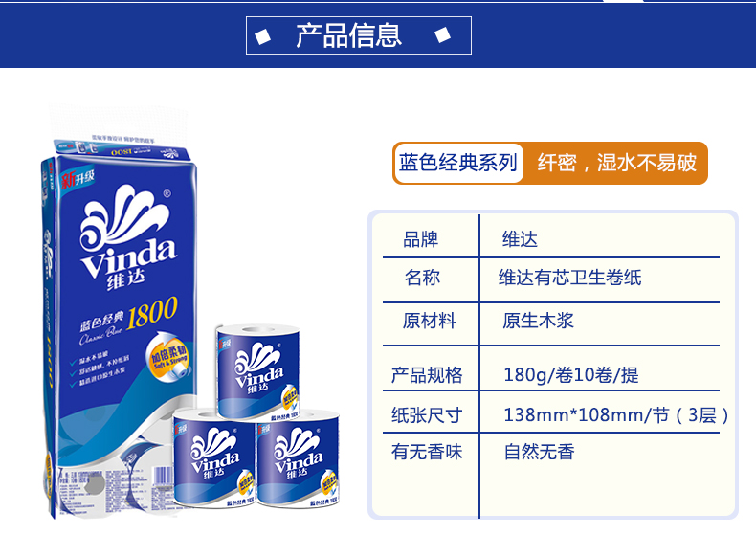This screenshot has height=535, width=756.
Task: Click the top stacked toilet paper roll
Action: (257, 371)
